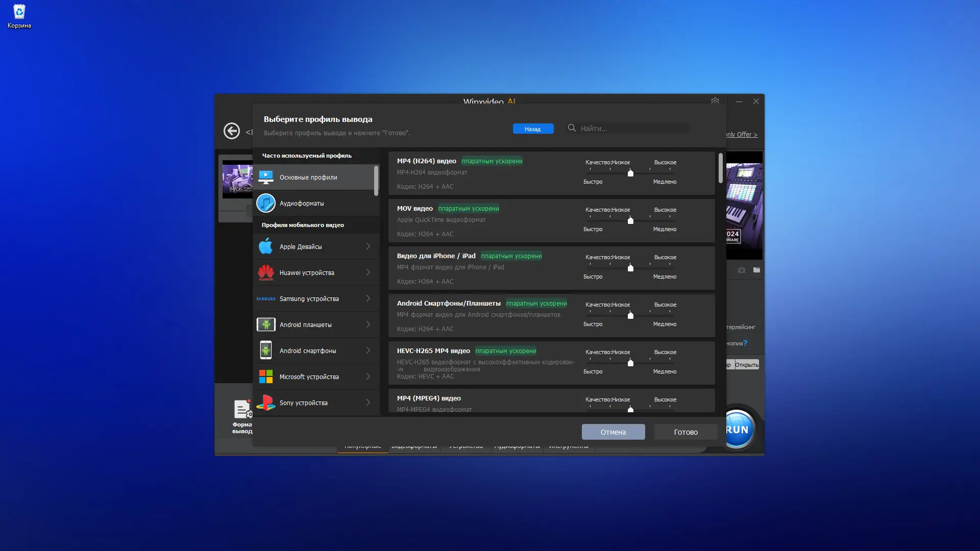Click MP4 (H264) quality slider handle
Screen dimensions: 980x551
tap(630, 173)
